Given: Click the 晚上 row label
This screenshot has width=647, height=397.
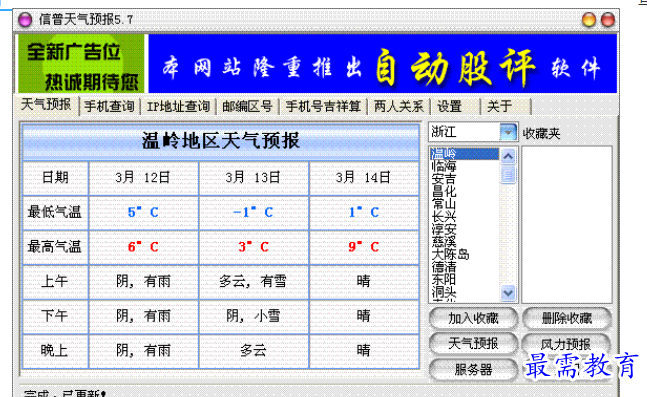Looking at the screenshot, I should point(55,351).
